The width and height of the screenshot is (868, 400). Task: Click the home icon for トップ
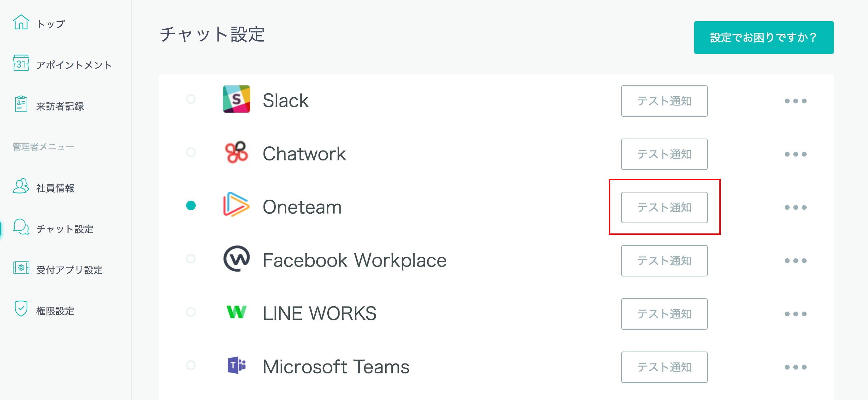pos(21,23)
